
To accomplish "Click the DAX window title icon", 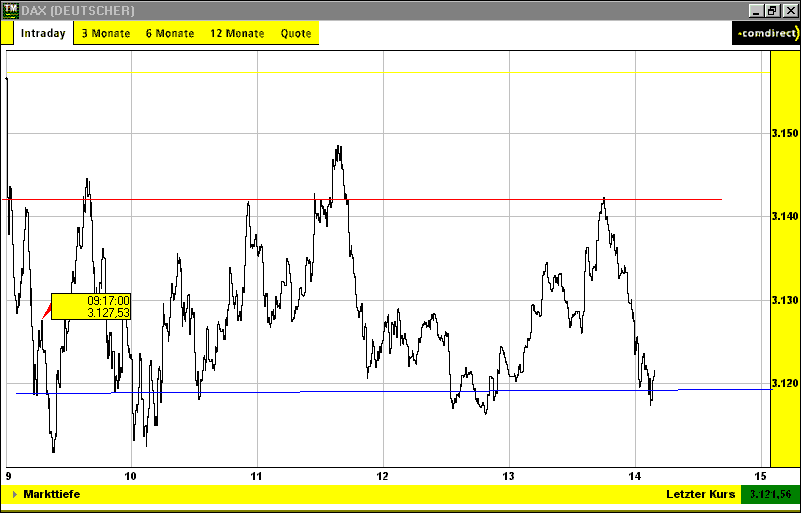I will pos(11,10).
